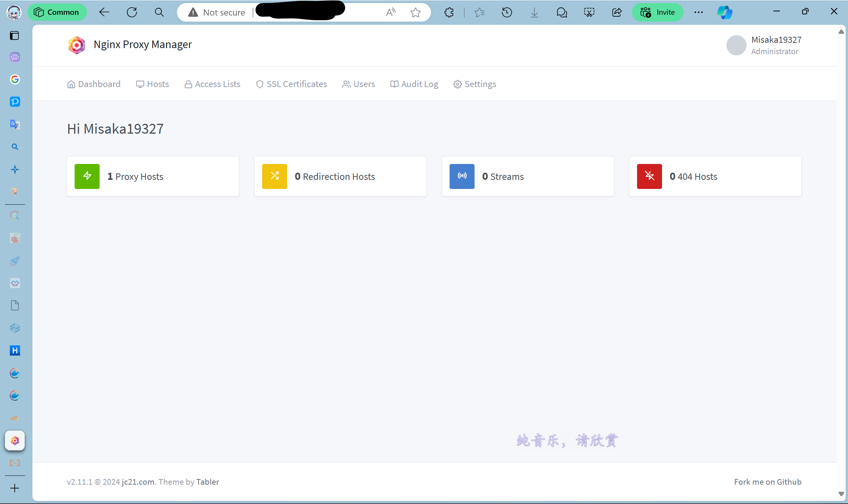Viewport: 848px width, 504px height.
Task: Open the three-dot browser menu
Action: [699, 12]
